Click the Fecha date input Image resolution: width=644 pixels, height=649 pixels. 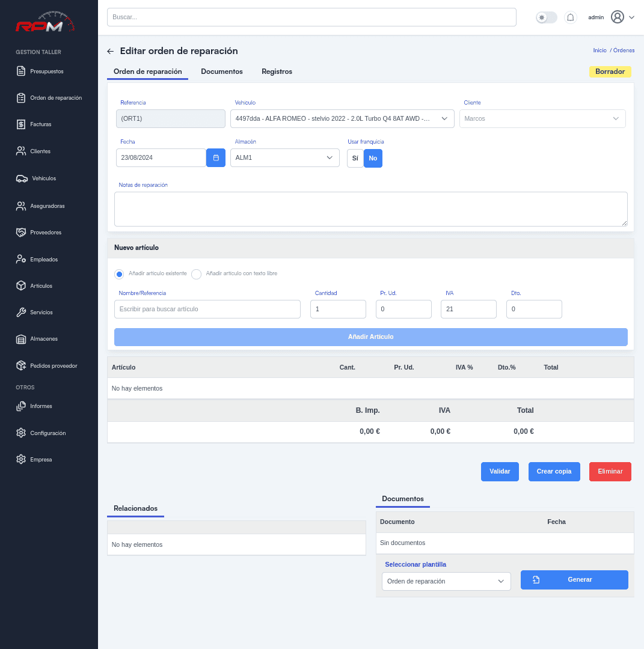[x=161, y=157]
